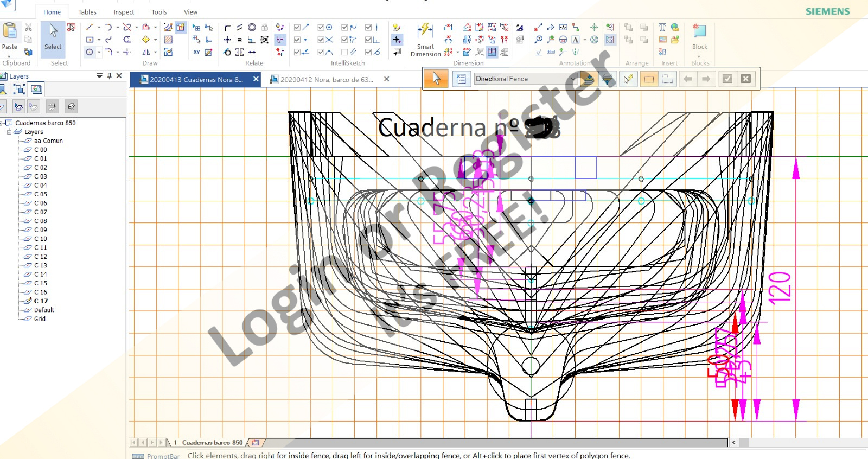Click the Text insert tool icon

point(662,27)
